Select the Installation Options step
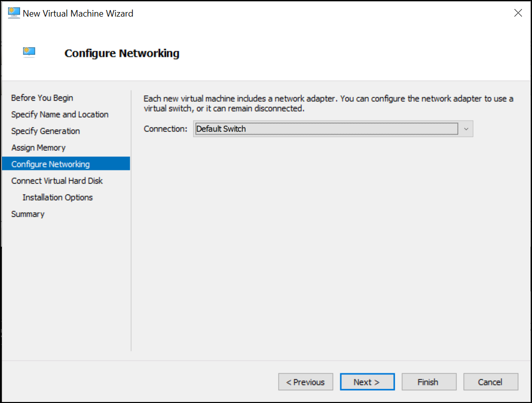 pyautogui.click(x=57, y=197)
